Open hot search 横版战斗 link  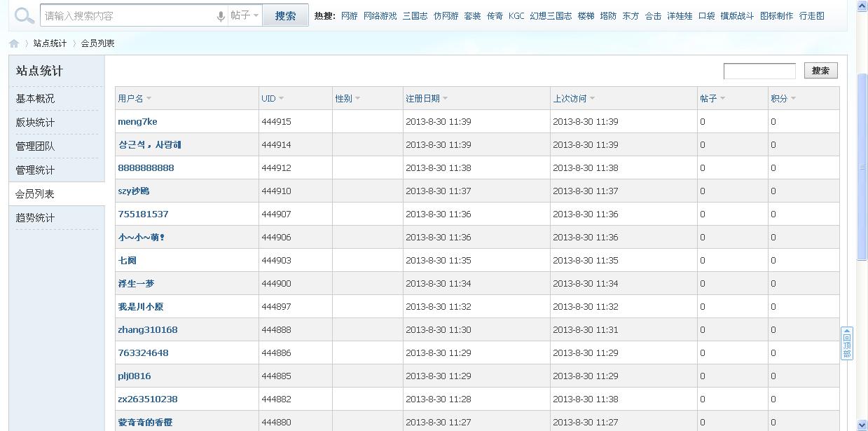(737, 16)
